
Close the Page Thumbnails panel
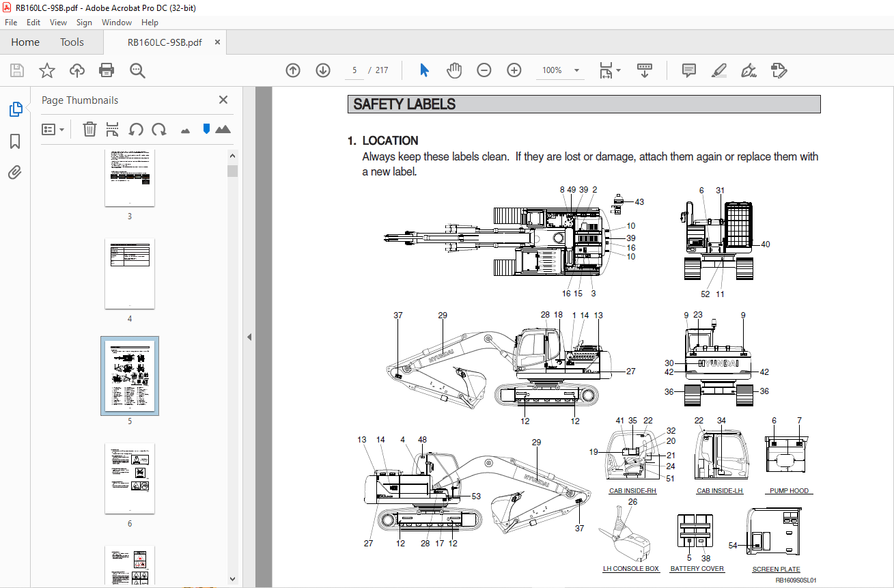coord(223,100)
